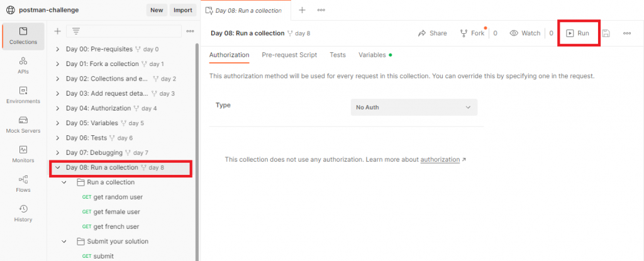644x261 pixels.
Task: Open the Collections sidebar section
Action: point(23,36)
